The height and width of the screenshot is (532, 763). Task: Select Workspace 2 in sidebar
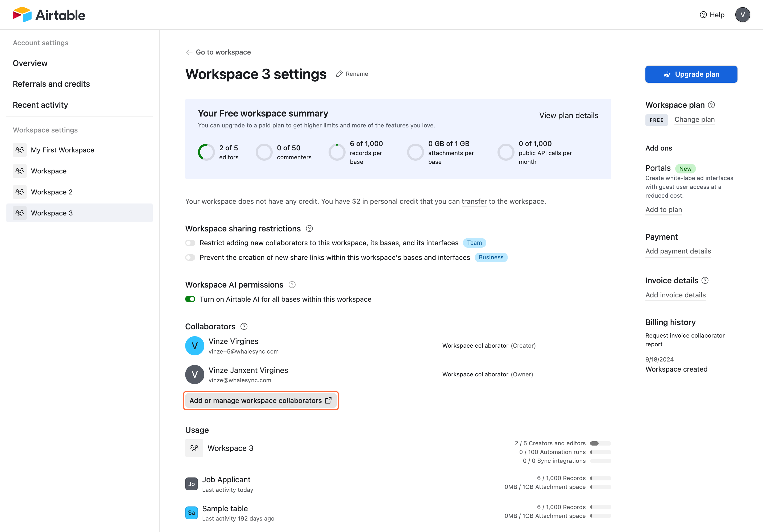click(80, 192)
